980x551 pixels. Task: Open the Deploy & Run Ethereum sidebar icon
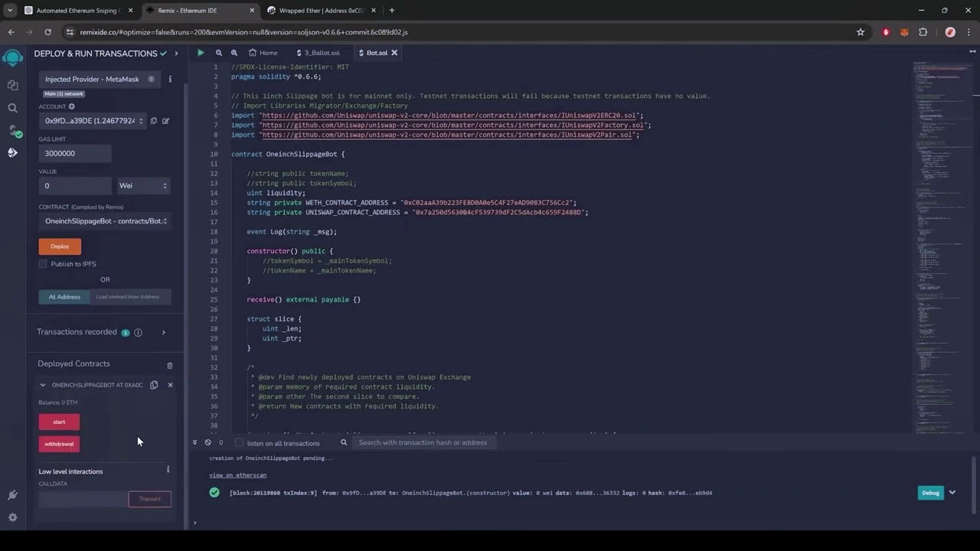[12, 152]
